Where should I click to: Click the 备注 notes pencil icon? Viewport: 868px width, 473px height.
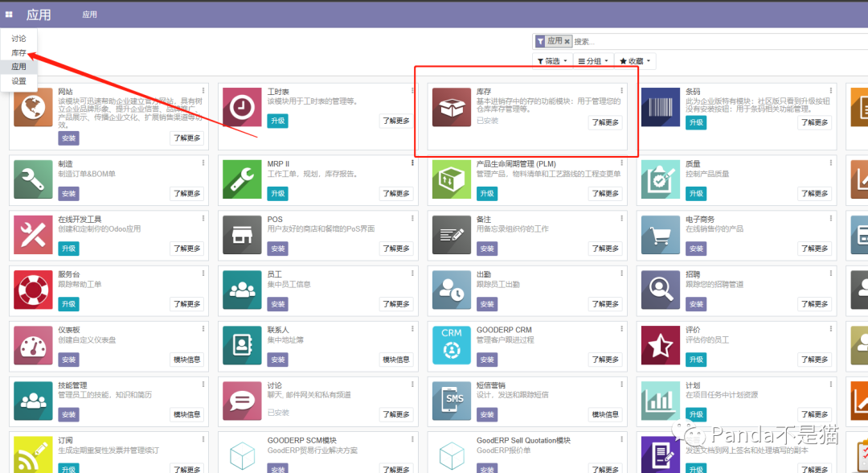click(451, 235)
